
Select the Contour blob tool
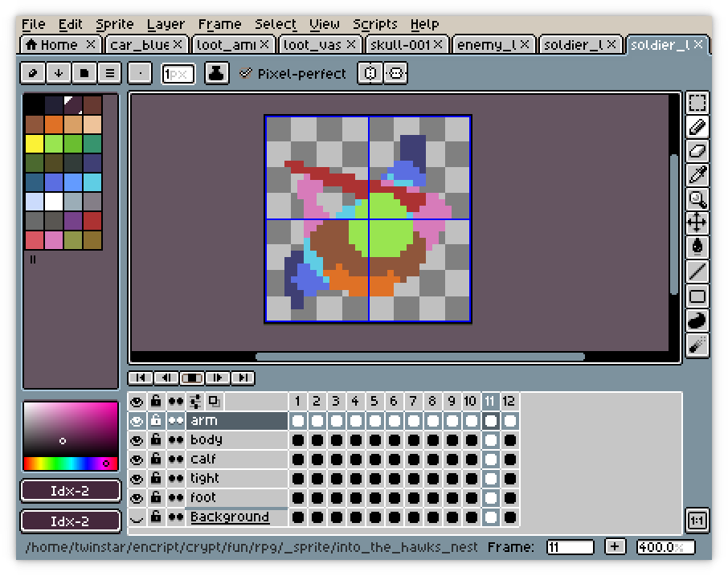tap(697, 321)
